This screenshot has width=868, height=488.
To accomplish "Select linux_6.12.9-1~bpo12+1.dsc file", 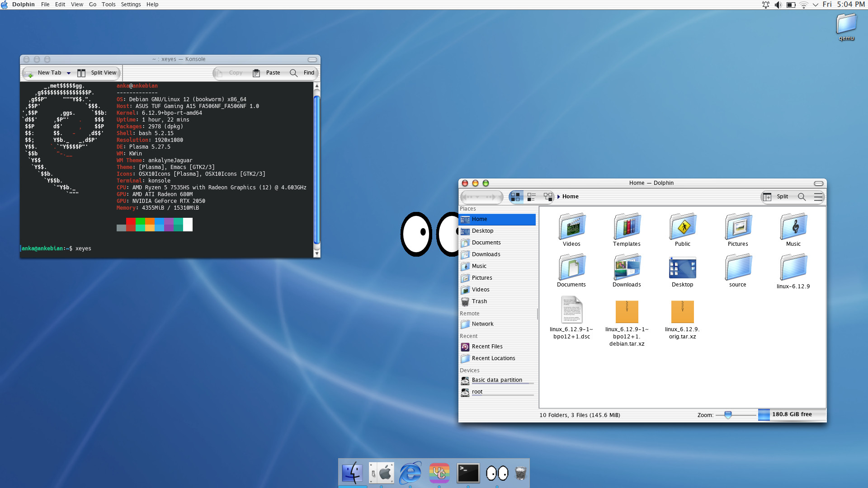I will (571, 318).
